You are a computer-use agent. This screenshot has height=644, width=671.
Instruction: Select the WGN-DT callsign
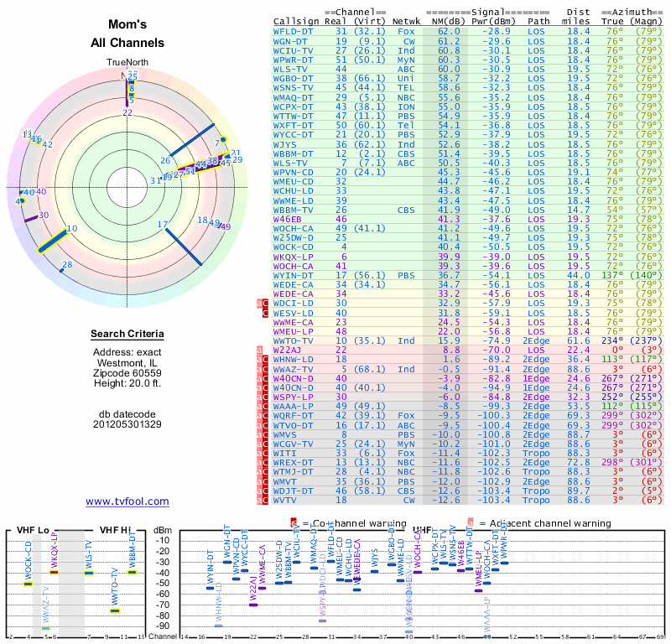[290, 41]
